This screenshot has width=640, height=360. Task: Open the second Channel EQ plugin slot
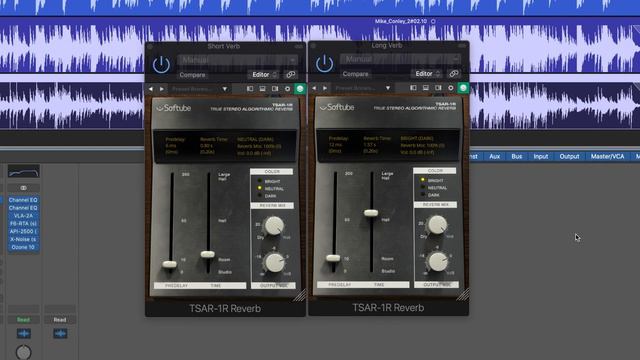click(24, 208)
